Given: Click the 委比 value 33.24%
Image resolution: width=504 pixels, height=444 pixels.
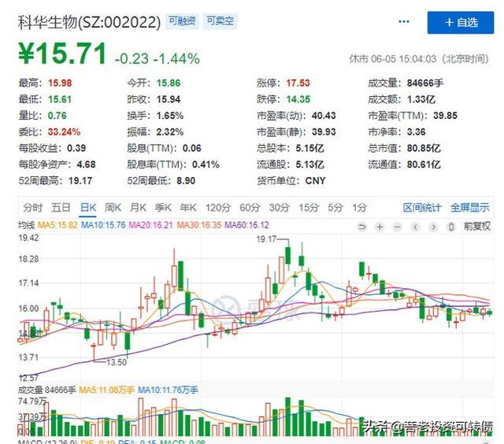Looking at the screenshot, I should pyautogui.click(x=64, y=131).
